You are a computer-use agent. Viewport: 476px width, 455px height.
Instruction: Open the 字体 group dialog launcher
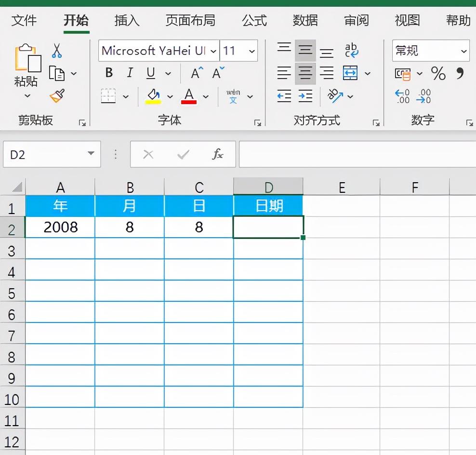pos(257,123)
